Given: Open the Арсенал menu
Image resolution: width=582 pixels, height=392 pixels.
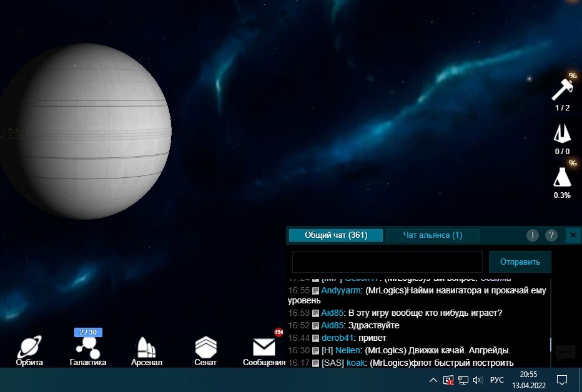Looking at the screenshot, I should pos(147,350).
